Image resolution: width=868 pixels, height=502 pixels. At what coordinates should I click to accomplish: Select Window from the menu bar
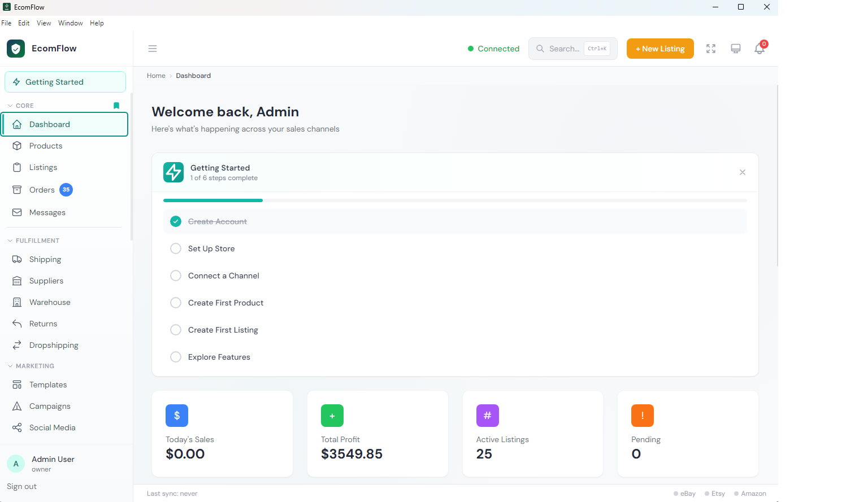point(71,23)
